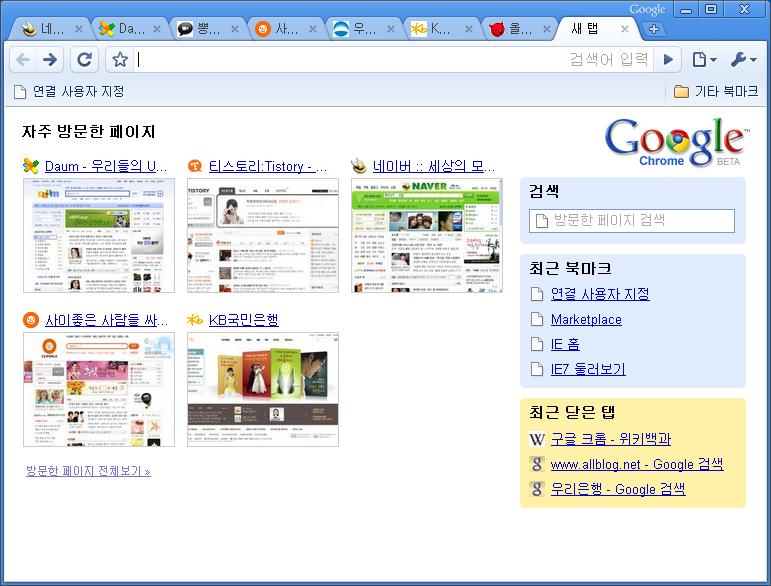
Task: Open recent bookmark 연결 사용자 지정
Action: [600, 294]
